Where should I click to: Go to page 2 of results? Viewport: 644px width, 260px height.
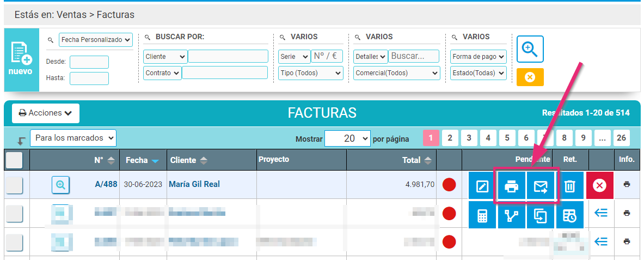(x=450, y=138)
